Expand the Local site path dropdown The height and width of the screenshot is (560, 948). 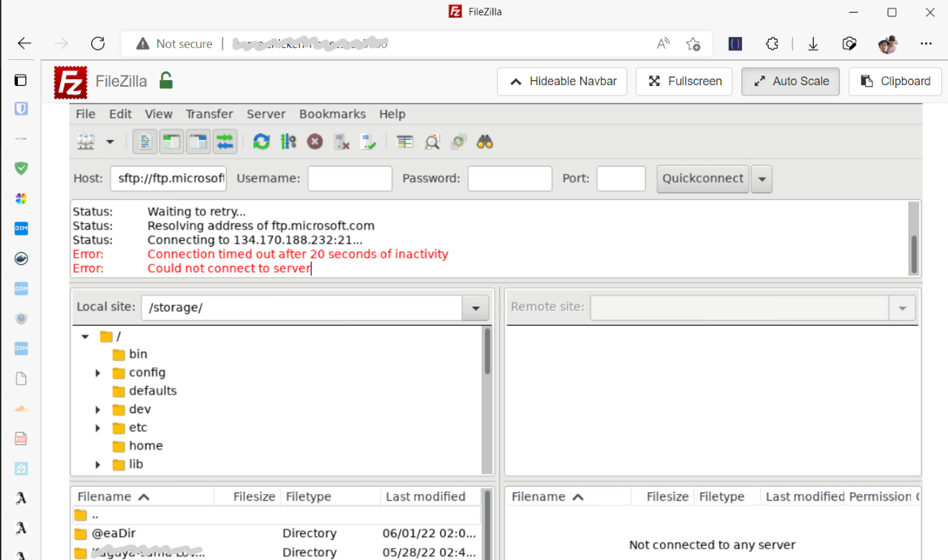(475, 307)
